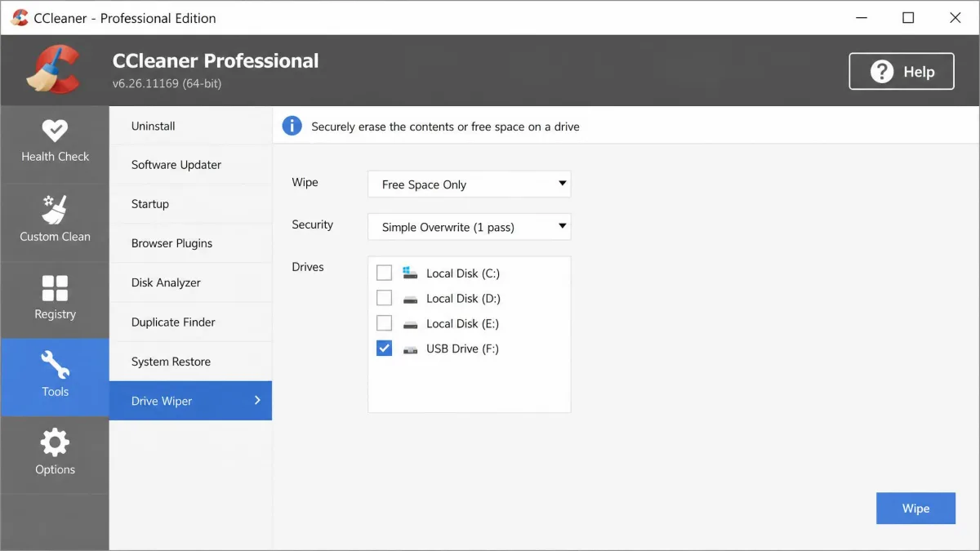Open the Duplicate Finder tool
Screen dimensions: 980x551
[190, 322]
